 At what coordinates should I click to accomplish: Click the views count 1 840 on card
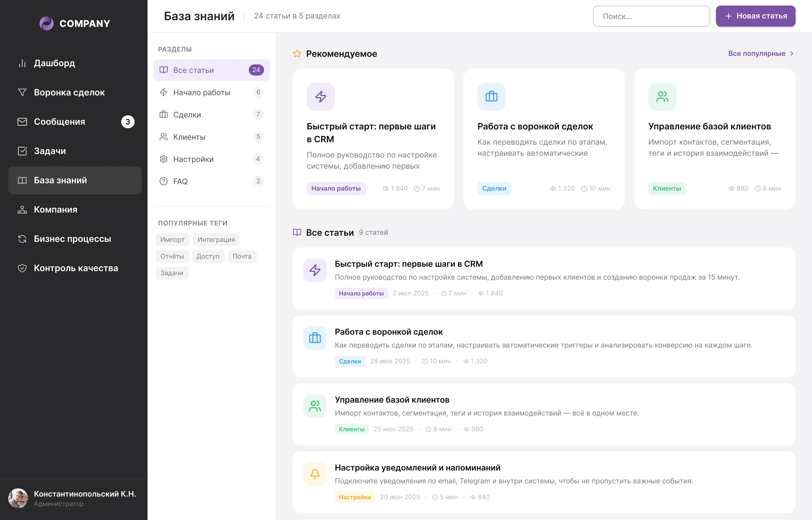(395, 189)
